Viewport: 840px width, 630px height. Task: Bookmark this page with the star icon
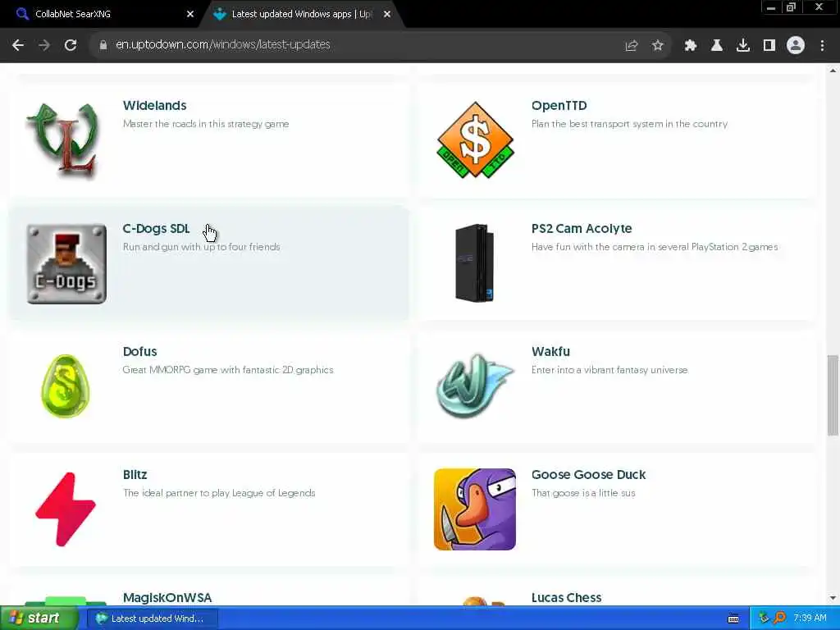tap(658, 46)
